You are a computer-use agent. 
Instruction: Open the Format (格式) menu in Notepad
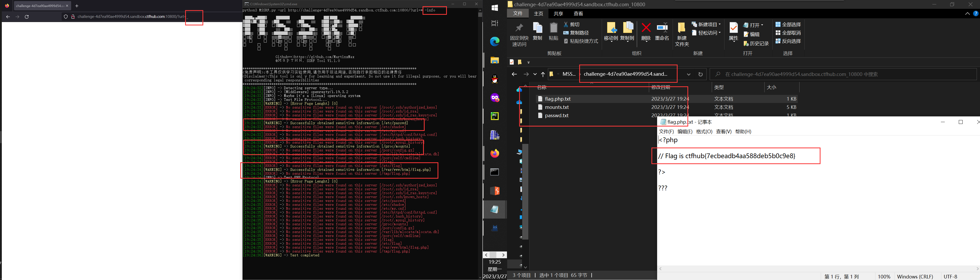click(x=704, y=131)
